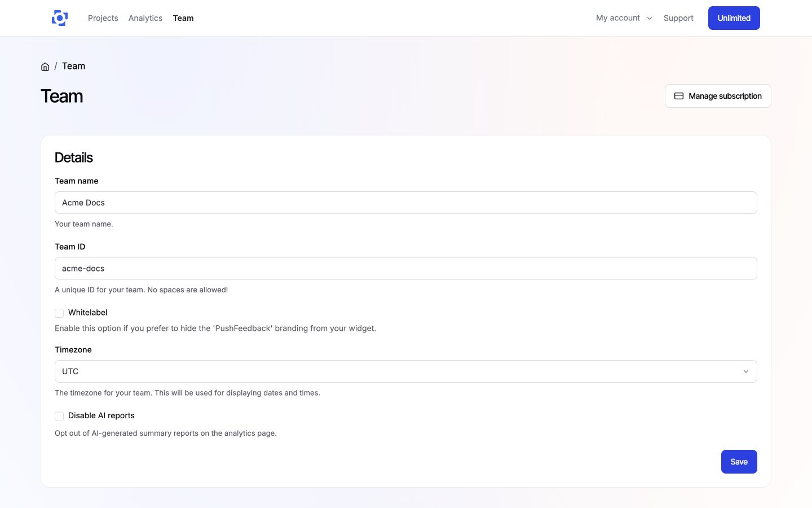Go to home via breadcrumb house icon
Screen dimensions: 812x508
(45, 67)
